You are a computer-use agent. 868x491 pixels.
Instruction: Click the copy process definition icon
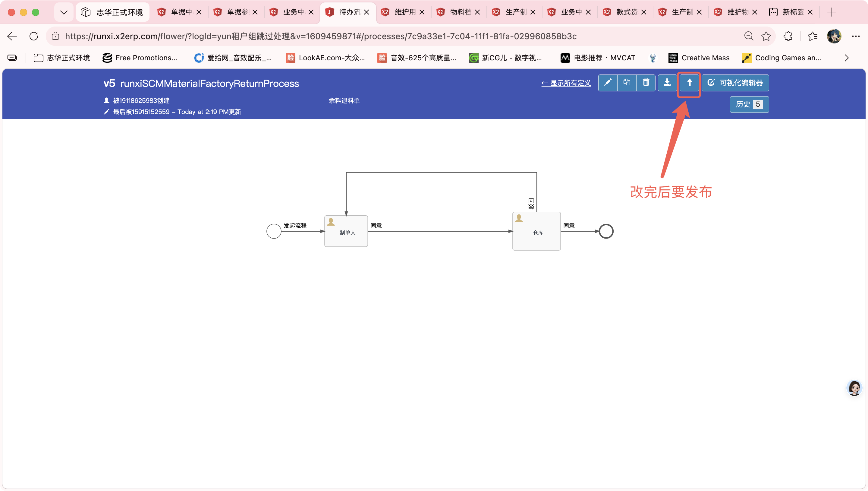click(x=627, y=83)
